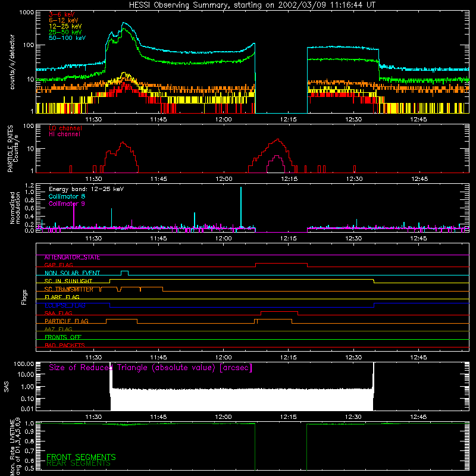Screen dimensions: 476x476
Task: Click the Normalized modulation axis title
Action: [15, 208]
